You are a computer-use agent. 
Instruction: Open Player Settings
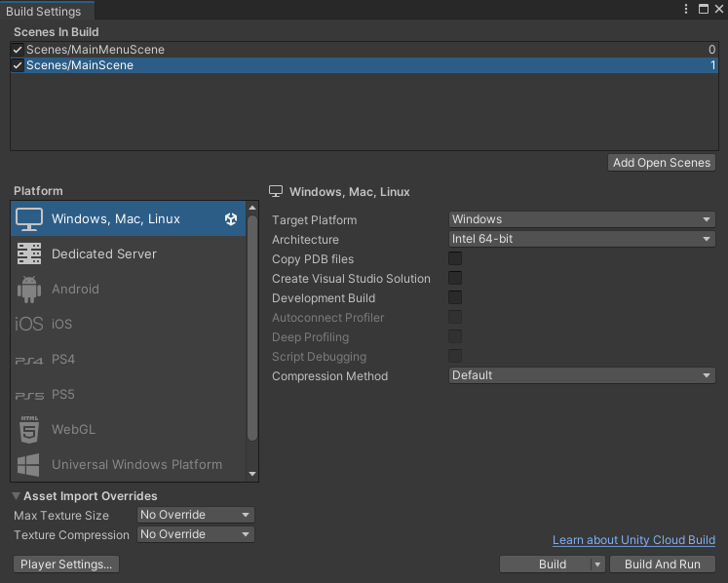[66, 564]
